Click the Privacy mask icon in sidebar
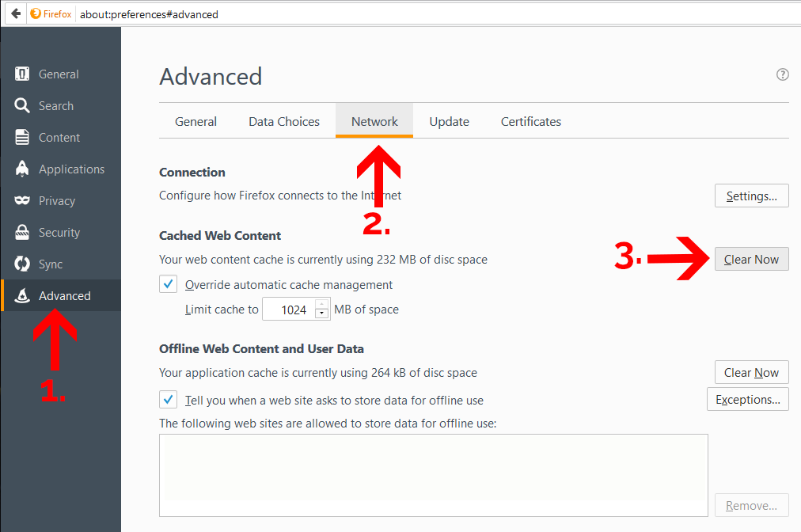Viewport: 801px width, 532px height. point(22,200)
